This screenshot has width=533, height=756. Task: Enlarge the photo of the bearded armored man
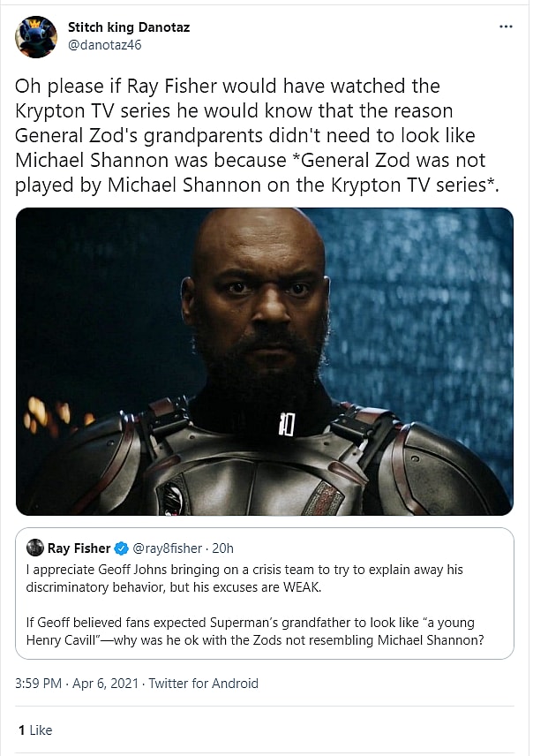265,361
